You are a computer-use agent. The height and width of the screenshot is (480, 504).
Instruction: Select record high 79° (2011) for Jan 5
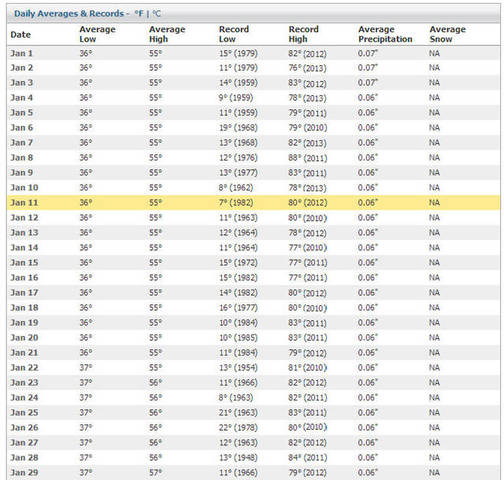307,113
